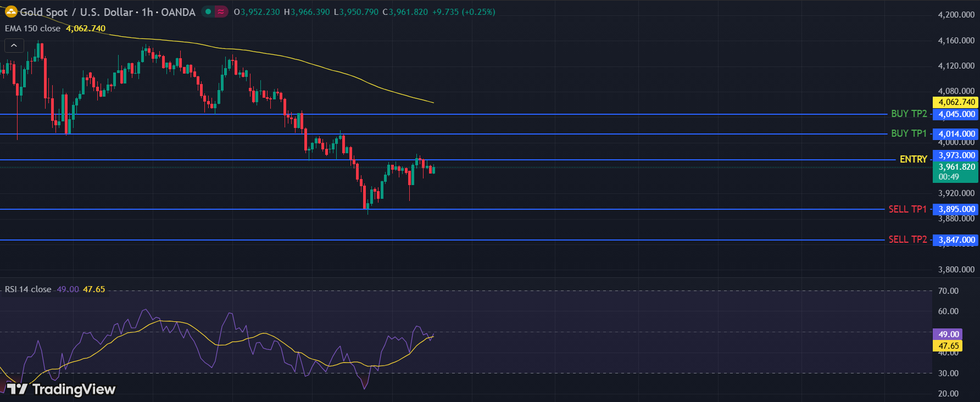The width and height of the screenshot is (980, 402).
Task: Click the pink data-mode wave icon
Action: tap(221, 12)
